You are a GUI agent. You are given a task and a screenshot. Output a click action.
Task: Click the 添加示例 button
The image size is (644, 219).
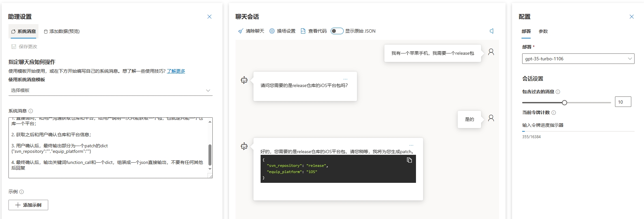28,205
